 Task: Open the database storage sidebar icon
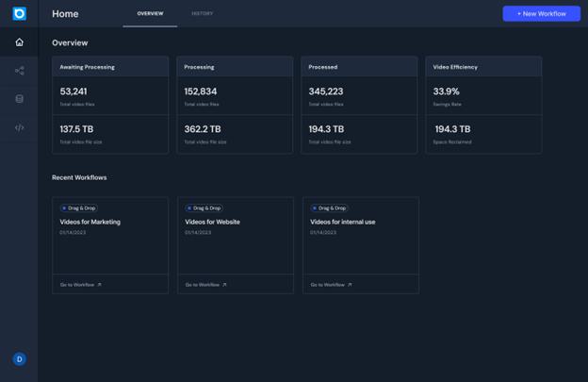19,99
